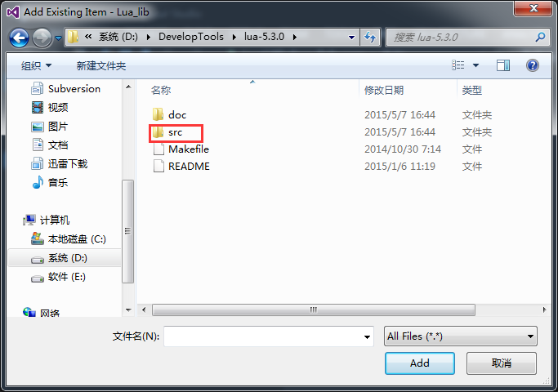Viewport: 558px width, 392px height.
Task: Click the refresh icon beside address bar
Action: (x=370, y=37)
